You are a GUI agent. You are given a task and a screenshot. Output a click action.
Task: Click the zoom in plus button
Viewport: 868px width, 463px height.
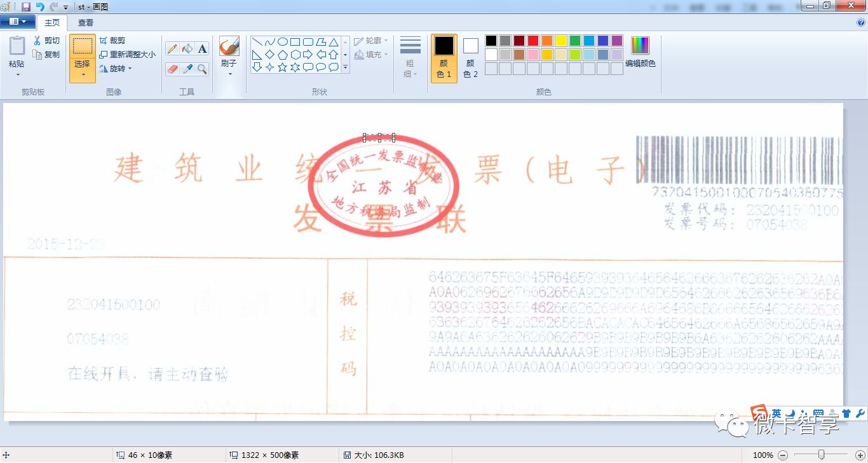[x=860, y=455]
